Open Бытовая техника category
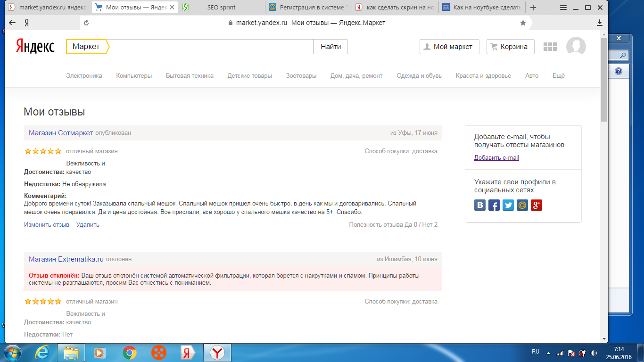This screenshot has width=644, height=362. click(190, 75)
